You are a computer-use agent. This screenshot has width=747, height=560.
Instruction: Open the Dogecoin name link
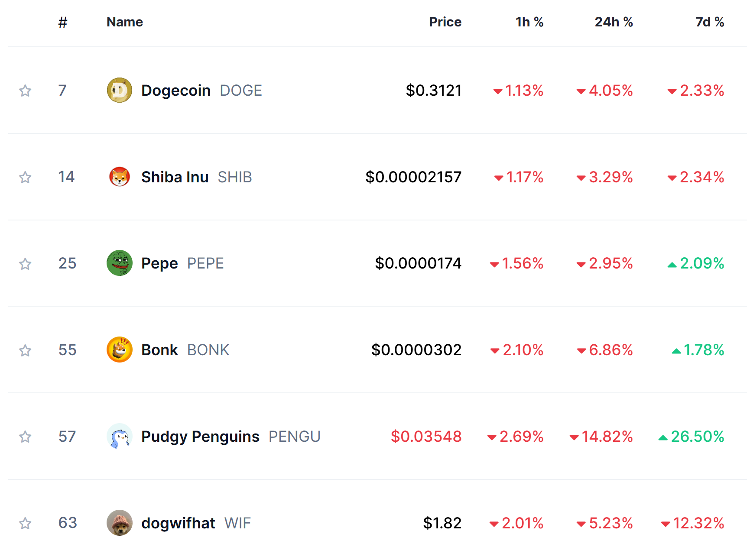(x=176, y=91)
